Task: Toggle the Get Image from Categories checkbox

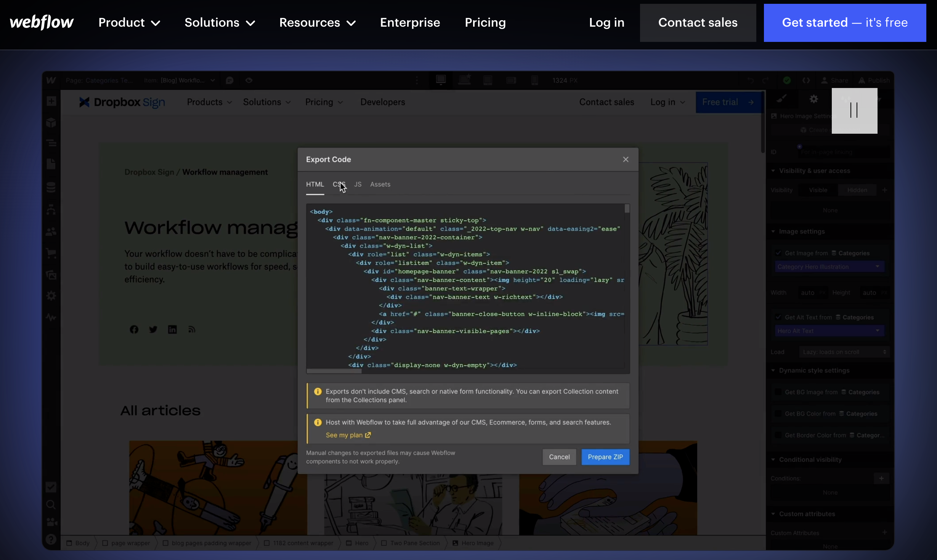Action: [778, 253]
